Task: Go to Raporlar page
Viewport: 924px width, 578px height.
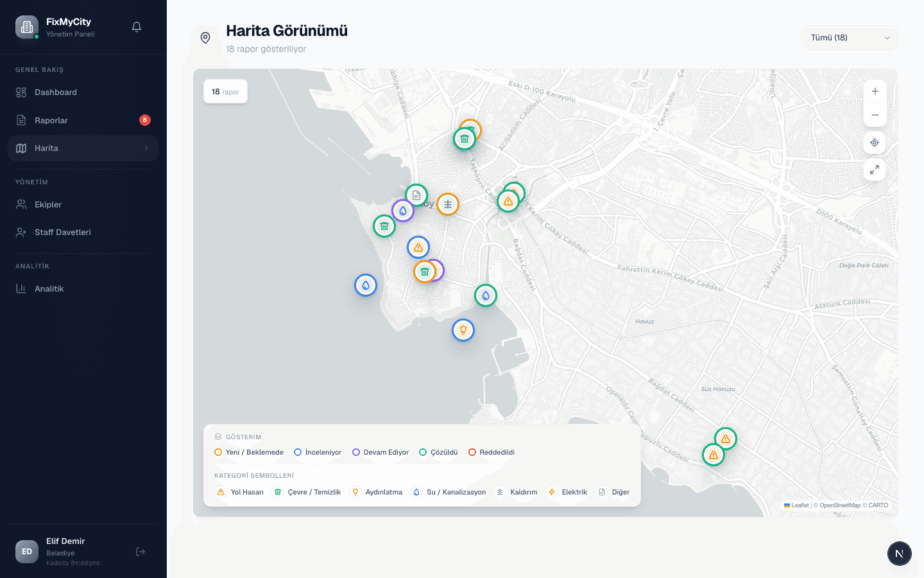Action: [83, 120]
